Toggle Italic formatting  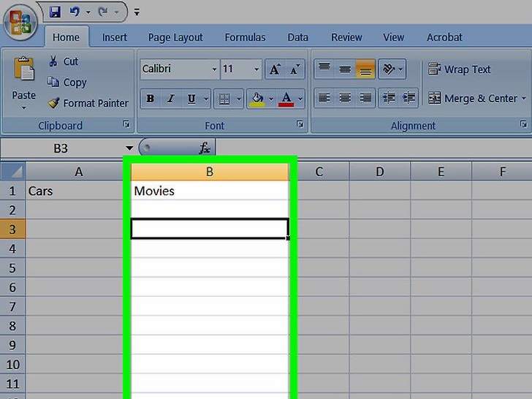click(x=171, y=99)
